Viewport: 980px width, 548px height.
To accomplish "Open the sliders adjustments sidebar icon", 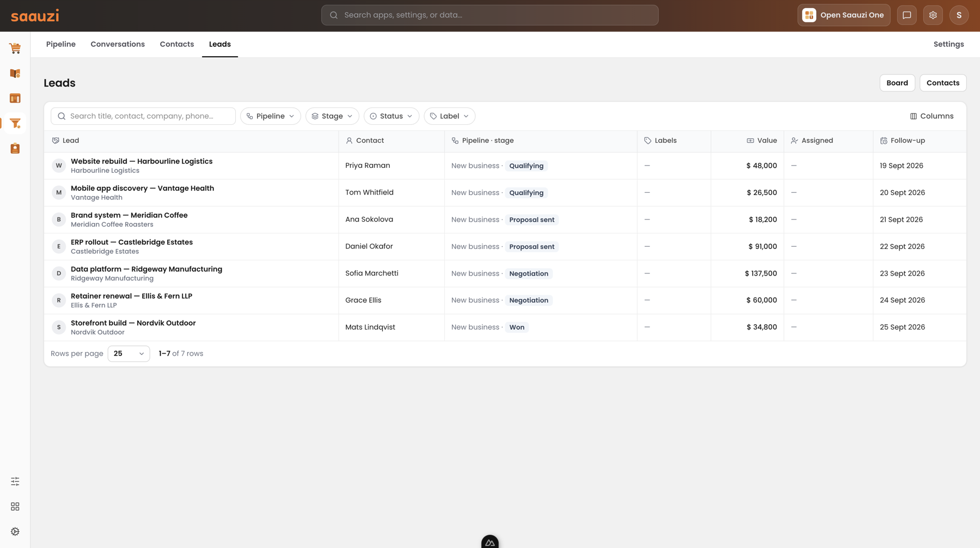I will point(15,482).
